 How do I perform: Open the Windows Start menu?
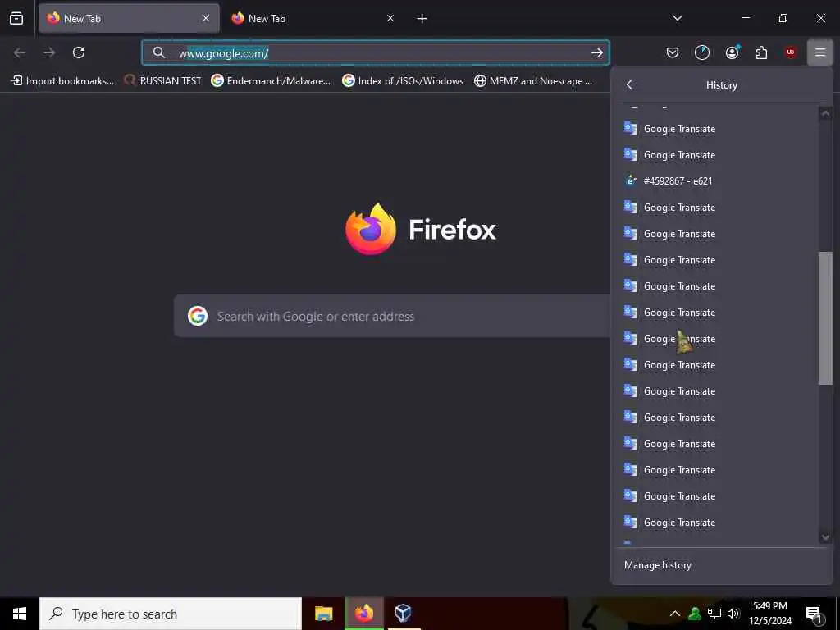tap(20, 614)
